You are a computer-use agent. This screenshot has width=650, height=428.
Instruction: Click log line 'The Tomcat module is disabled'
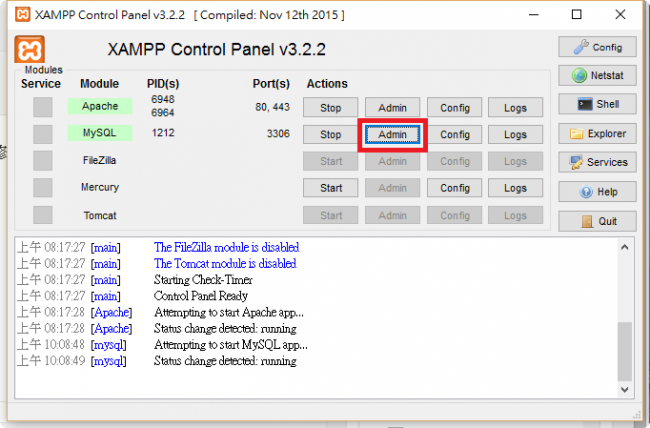tap(225, 263)
